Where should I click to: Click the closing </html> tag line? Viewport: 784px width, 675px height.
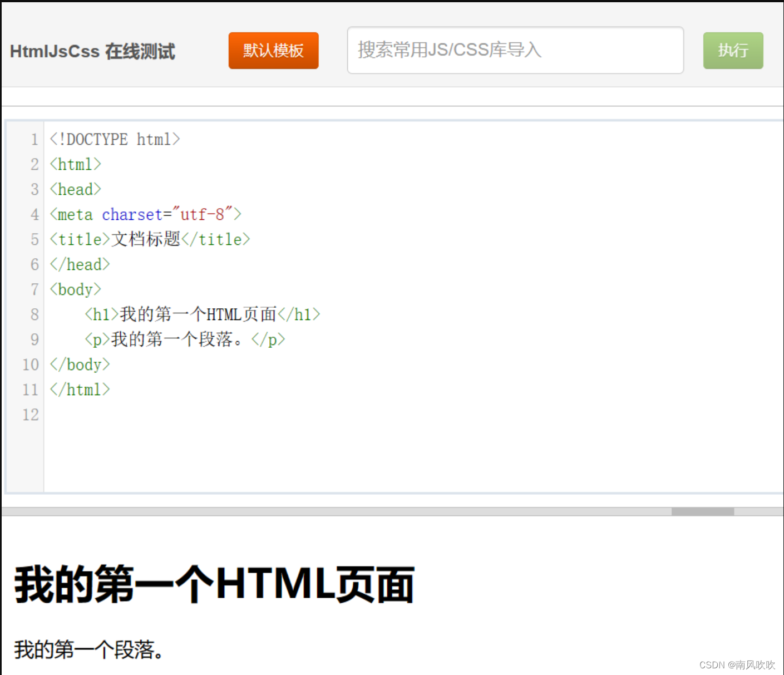pyautogui.click(x=80, y=390)
